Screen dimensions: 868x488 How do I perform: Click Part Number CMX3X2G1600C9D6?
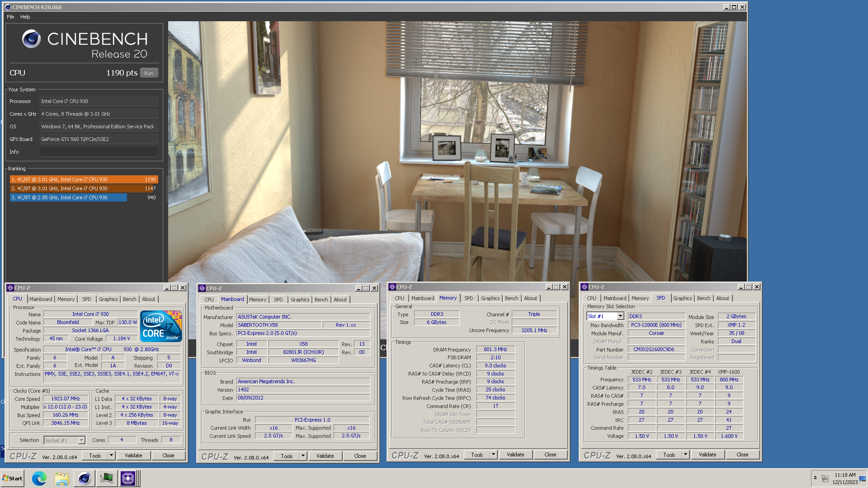(x=656, y=349)
